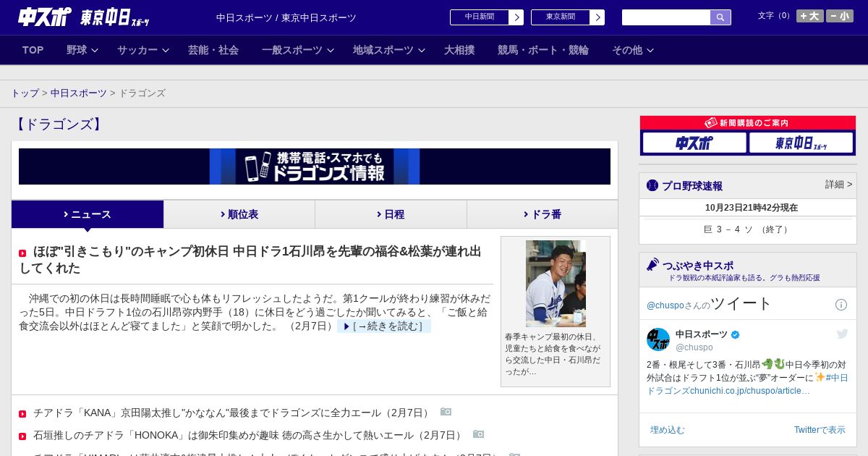Click Twitter info circle icon
This screenshot has height=456, width=868.
(841, 305)
